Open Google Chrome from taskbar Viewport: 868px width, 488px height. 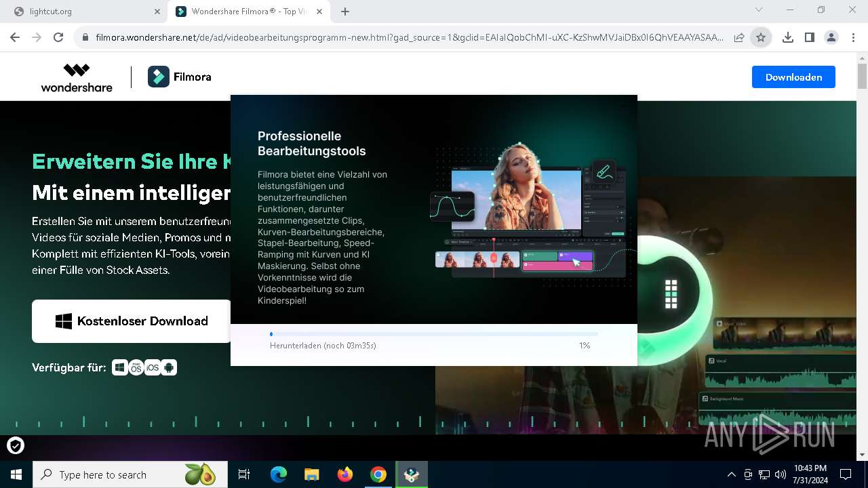coord(378,474)
